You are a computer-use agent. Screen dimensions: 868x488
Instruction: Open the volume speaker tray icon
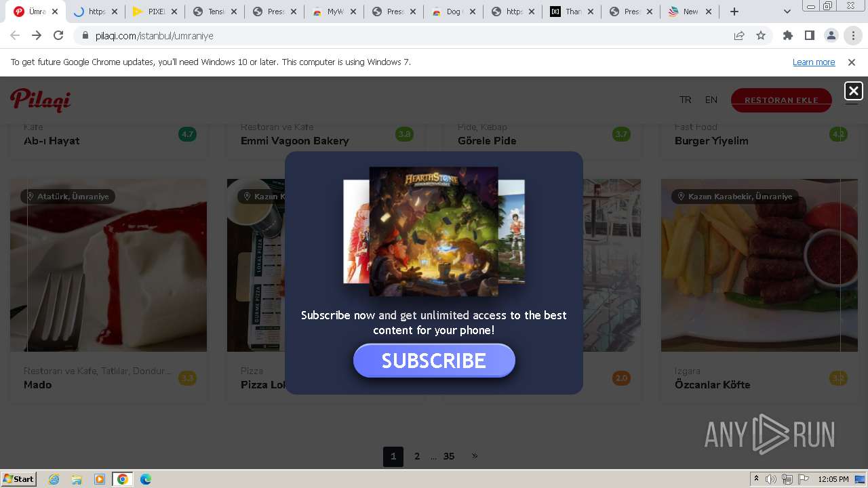pos(771,479)
